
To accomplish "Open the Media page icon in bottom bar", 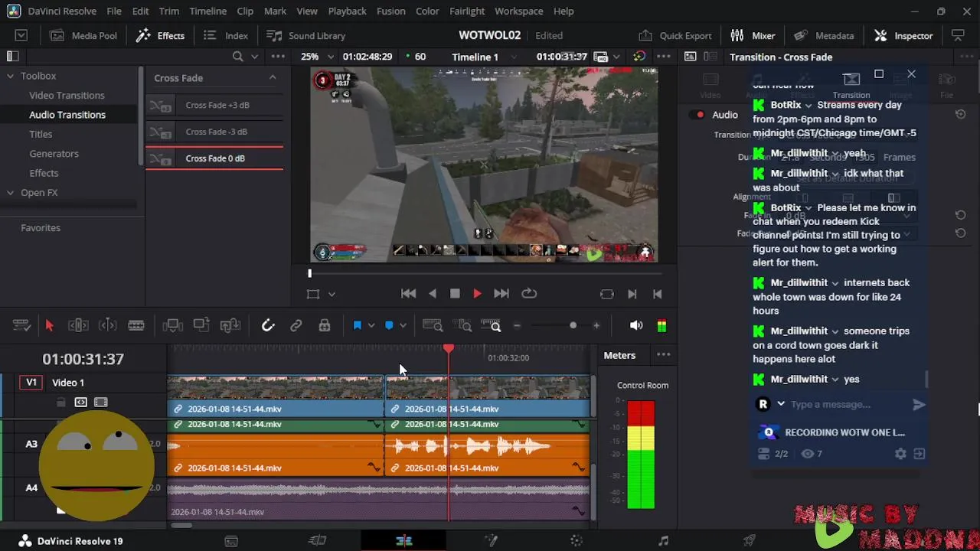I will [x=231, y=541].
